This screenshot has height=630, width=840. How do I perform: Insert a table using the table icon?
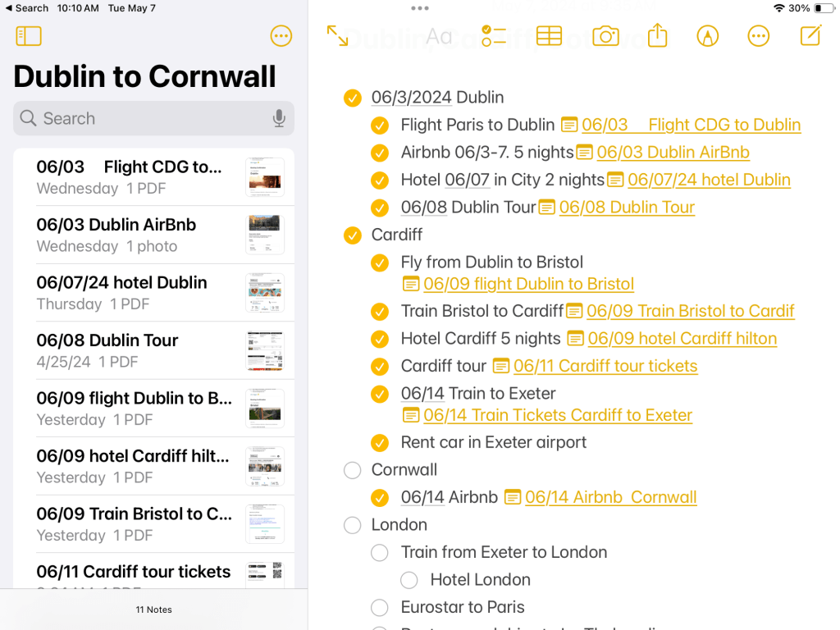point(549,35)
